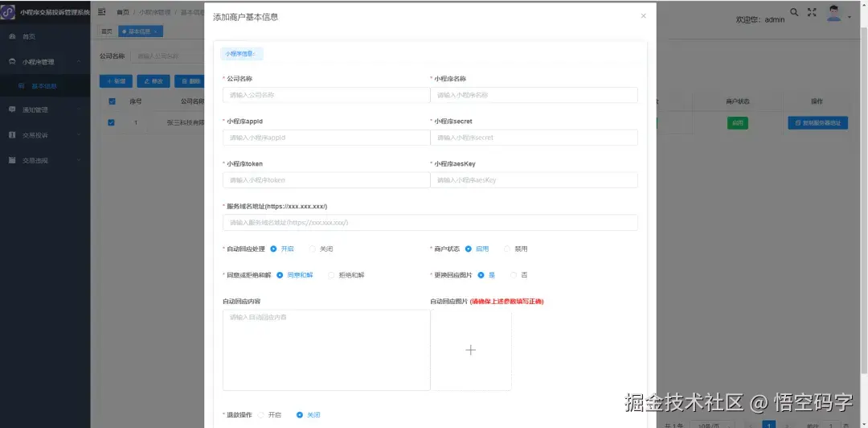Click the 商户状态 column header
Screen dimensions: 868x428
point(737,101)
